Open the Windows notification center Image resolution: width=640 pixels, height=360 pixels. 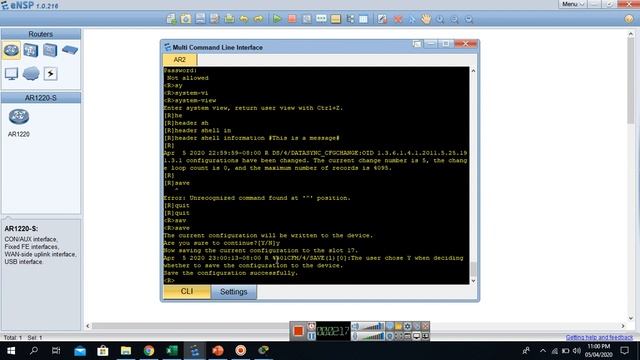tap(624, 351)
